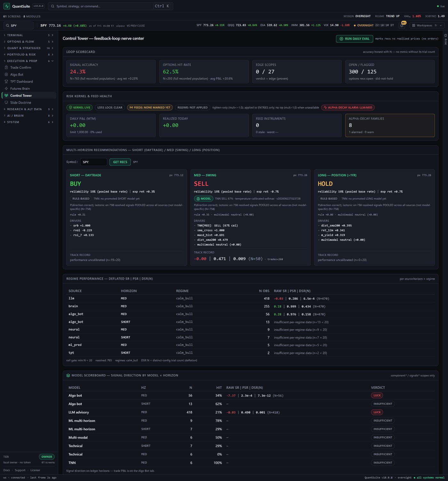
Task: Open the Support link
Action: (x=20, y=470)
